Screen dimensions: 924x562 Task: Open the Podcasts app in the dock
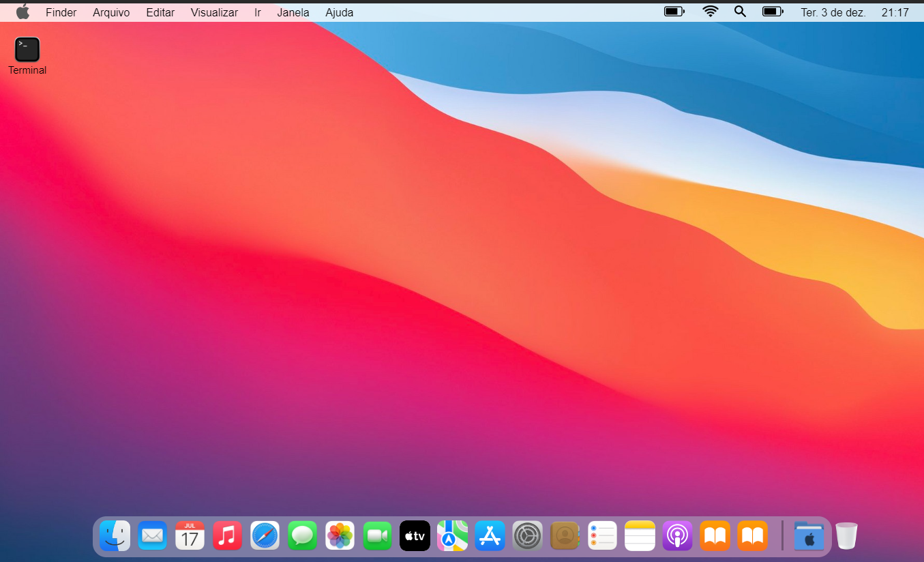[677, 536]
